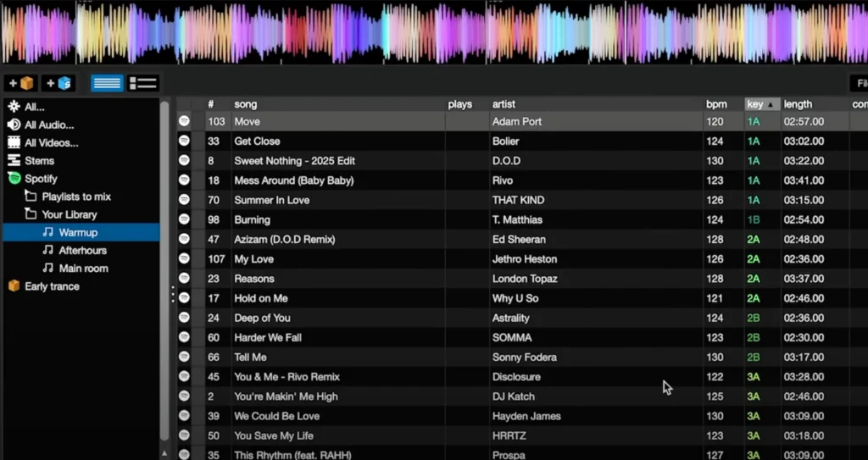Sort tracks by bpm column header
868x460 pixels.
click(716, 104)
